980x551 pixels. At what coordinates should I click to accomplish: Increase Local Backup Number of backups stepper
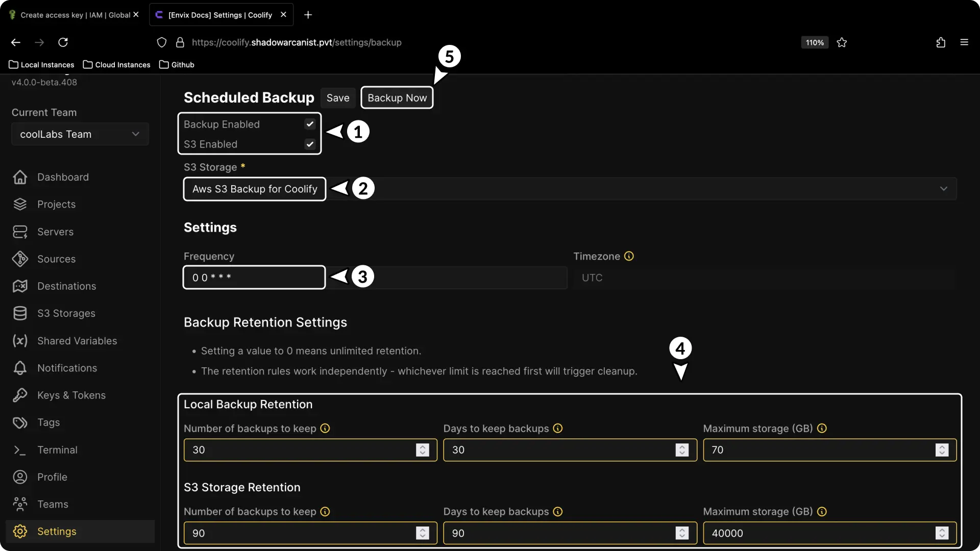422,447
